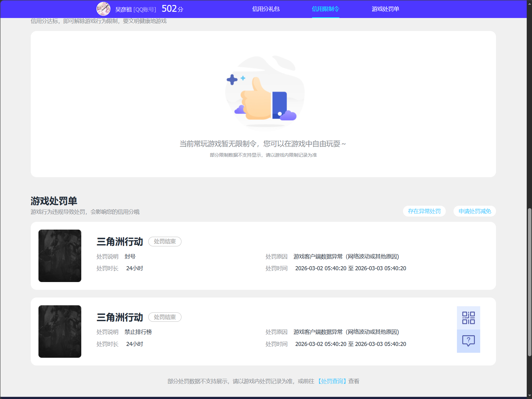The height and width of the screenshot is (399, 532).
Task: Open the 处罚查询 link
Action: point(332,381)
